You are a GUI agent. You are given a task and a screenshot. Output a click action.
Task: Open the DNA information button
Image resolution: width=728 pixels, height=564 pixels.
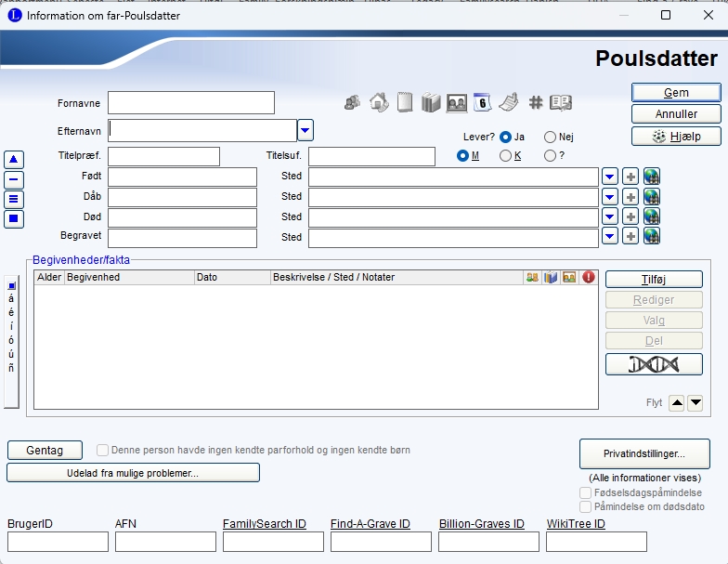(x=654, y=364)
